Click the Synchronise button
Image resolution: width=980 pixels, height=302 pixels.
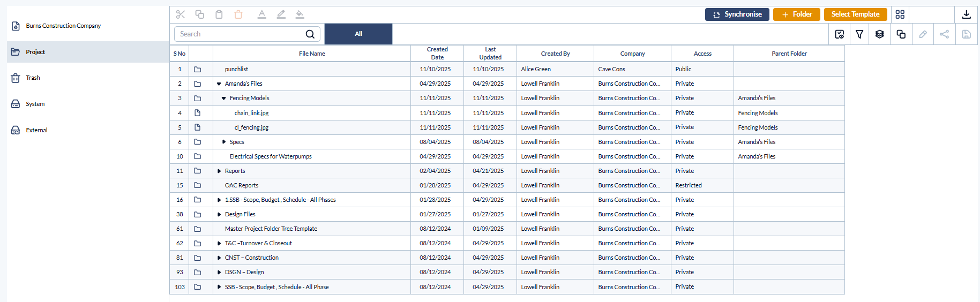pos(737,14)
